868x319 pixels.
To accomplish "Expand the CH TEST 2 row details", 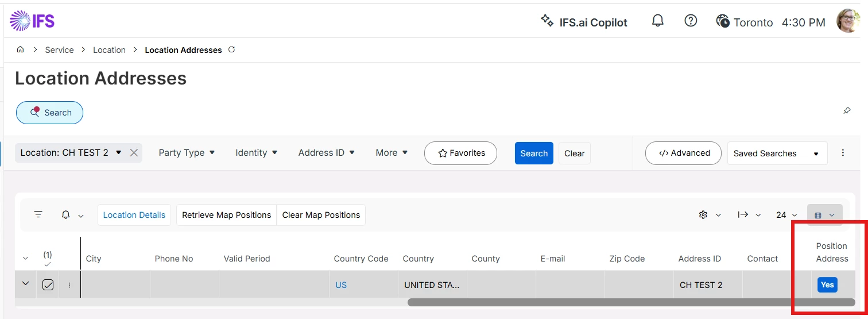I will click(25, 283).
